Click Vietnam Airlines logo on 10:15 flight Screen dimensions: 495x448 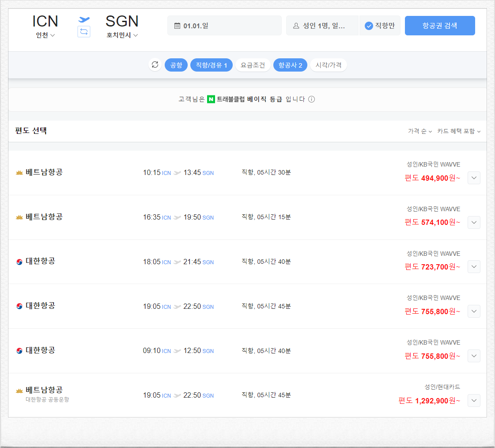(19, 172)
